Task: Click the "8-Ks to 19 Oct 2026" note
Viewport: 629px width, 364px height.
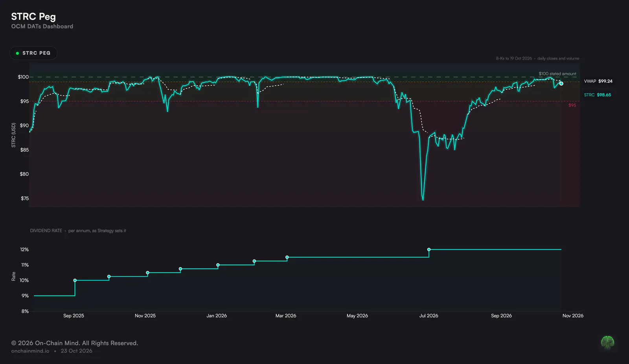Action: coord(514,59)
